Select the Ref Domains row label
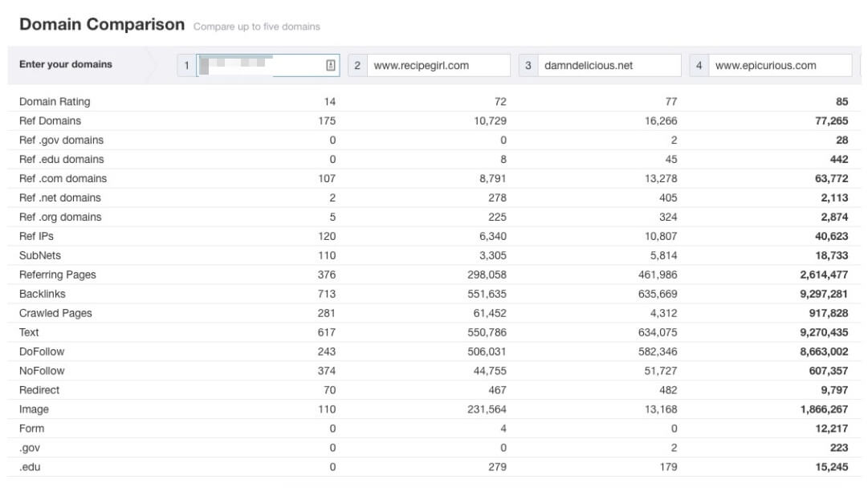 [x=50, y=121]
